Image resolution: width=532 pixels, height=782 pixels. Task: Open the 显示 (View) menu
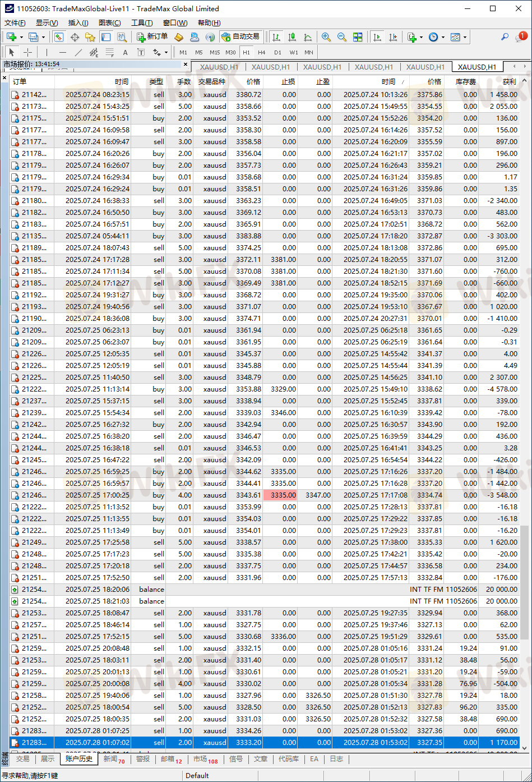pyautogui.click(x=47, y=23)
